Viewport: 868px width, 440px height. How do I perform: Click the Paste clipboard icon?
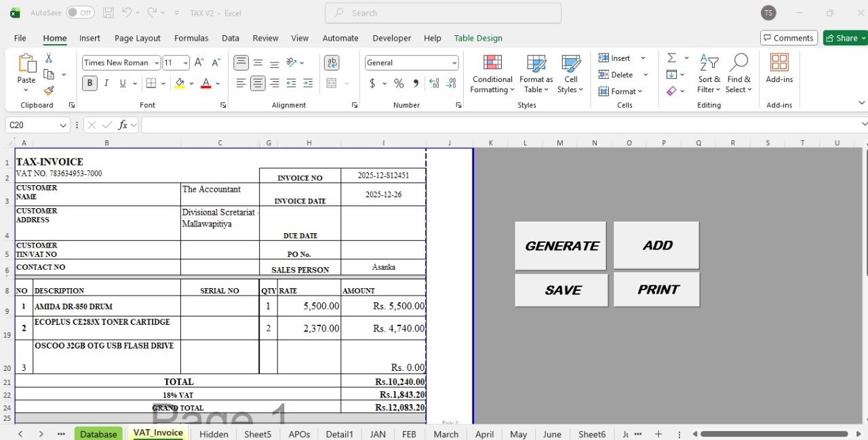26,63
